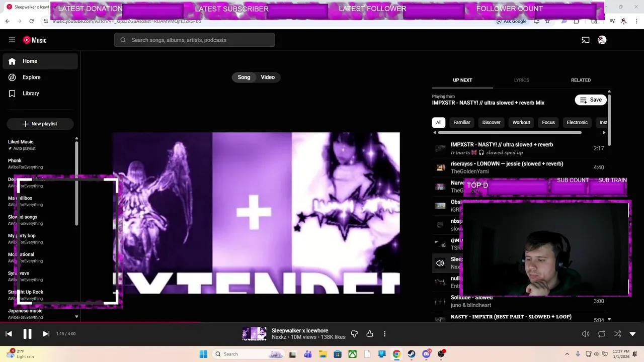The image size is (644, 362).
Task: Select the Focus filter chip
Action: click(x=548, y=122)
